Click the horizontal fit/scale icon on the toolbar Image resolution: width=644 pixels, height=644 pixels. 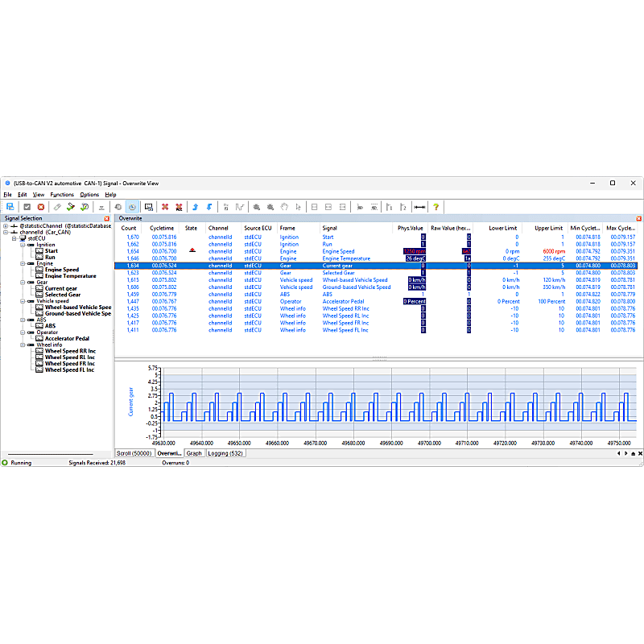(419, 207)
